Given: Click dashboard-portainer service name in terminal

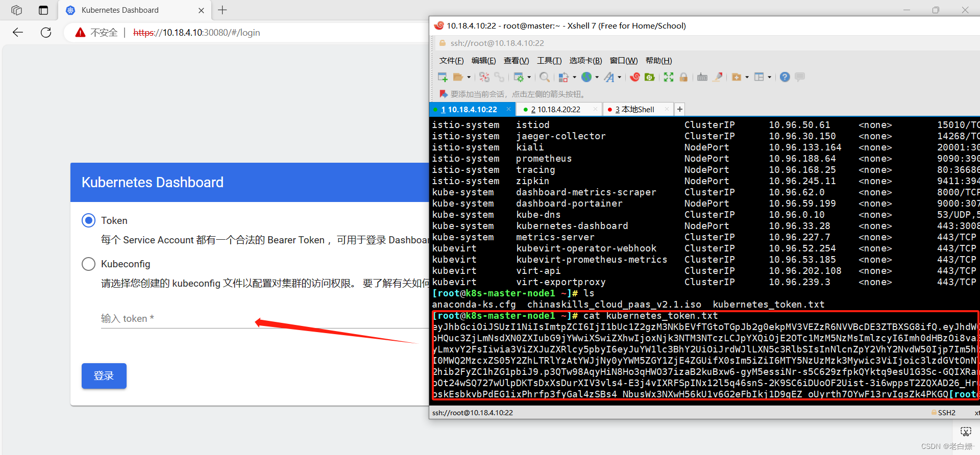Looking at the screenshot, I should pyautogui.click(x=569, y=204).
